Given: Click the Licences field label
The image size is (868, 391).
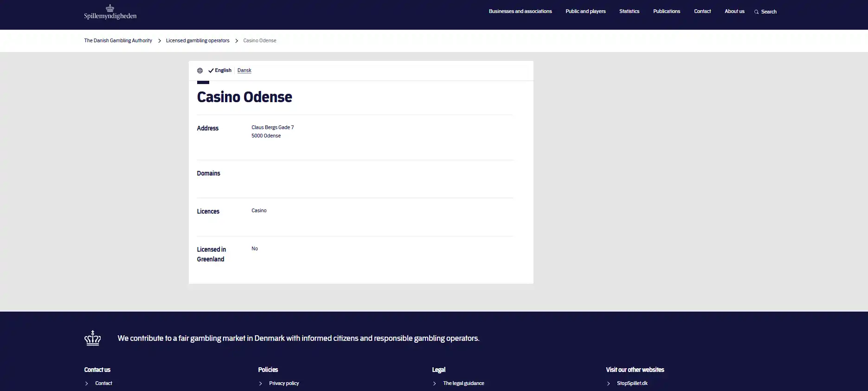Looking at the screenshot, I should (208, 211).
